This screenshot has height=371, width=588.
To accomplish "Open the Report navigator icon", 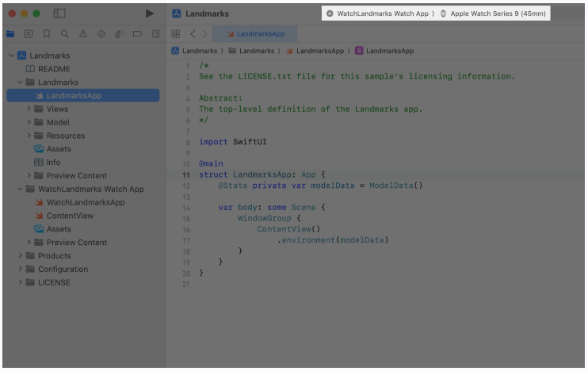I will pyautogui.click(x=155, y=34).
